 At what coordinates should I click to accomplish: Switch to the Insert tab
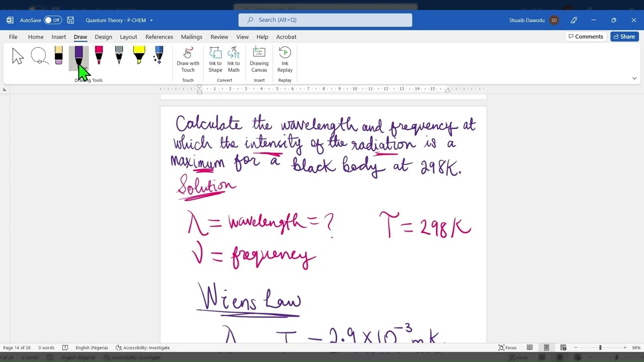[58, 37]
